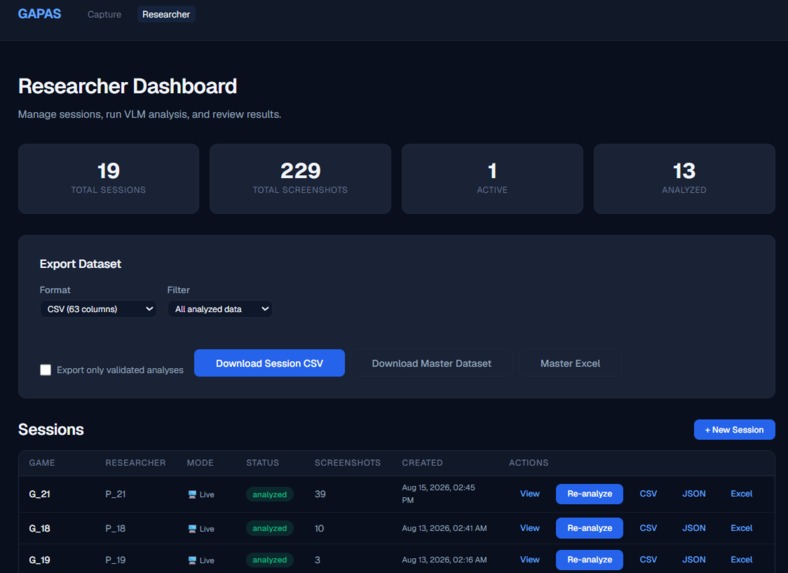The width and height of the screenshot is (788, 573).
Task: Click the Researcher Dashboard heading
Action: click(x=128, y=86)
